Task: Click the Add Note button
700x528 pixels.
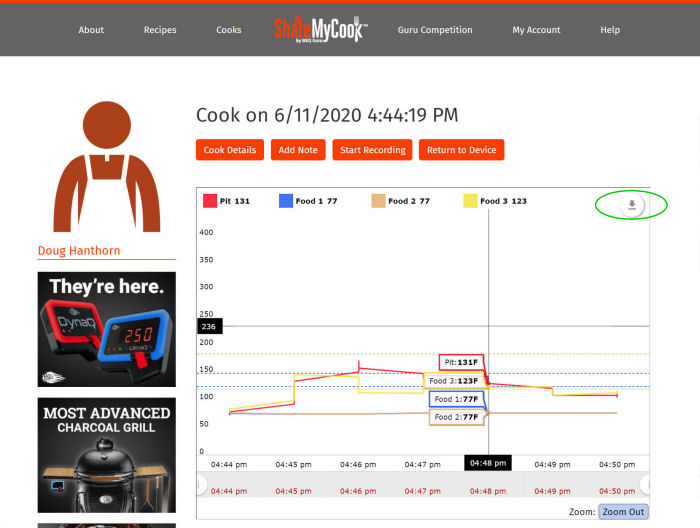Action: click(298, 150)
